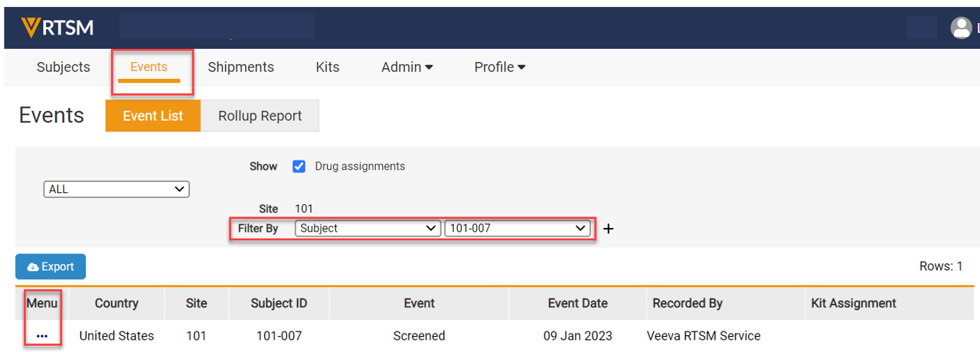
Task: Click the Subject ID column header
Action: click(x=279, y=303)
